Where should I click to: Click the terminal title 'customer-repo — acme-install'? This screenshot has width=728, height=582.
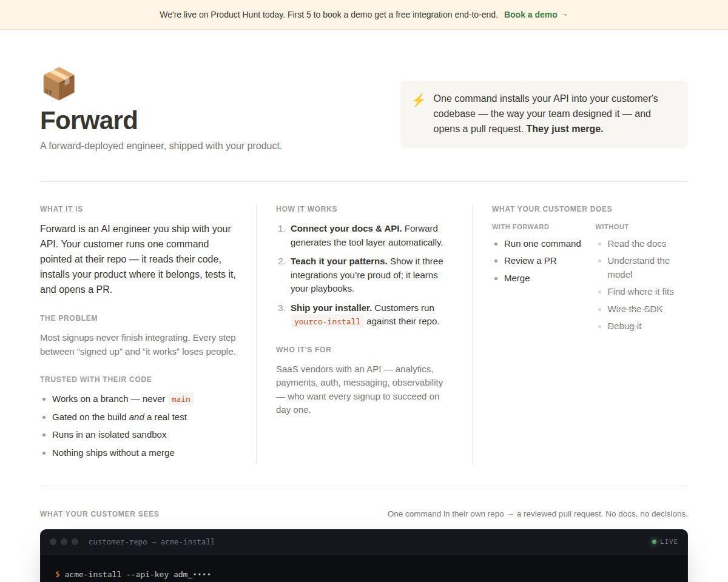pos(152,542)
